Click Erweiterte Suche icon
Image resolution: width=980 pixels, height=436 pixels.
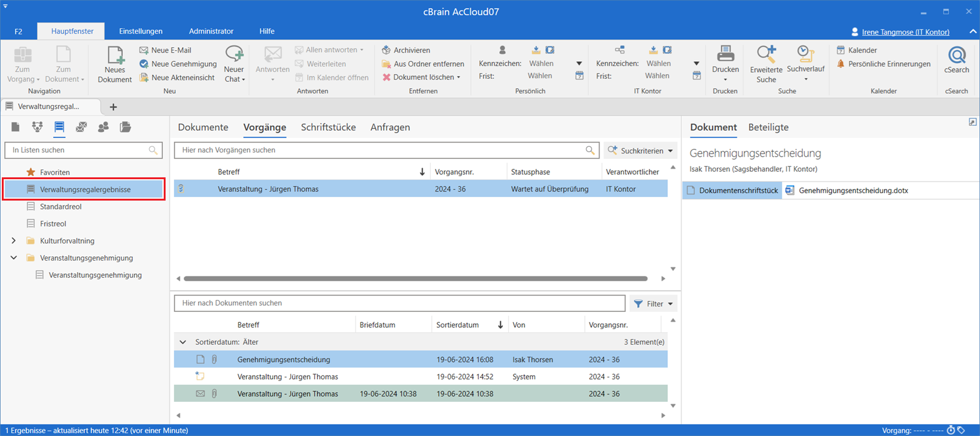(766, 55)
